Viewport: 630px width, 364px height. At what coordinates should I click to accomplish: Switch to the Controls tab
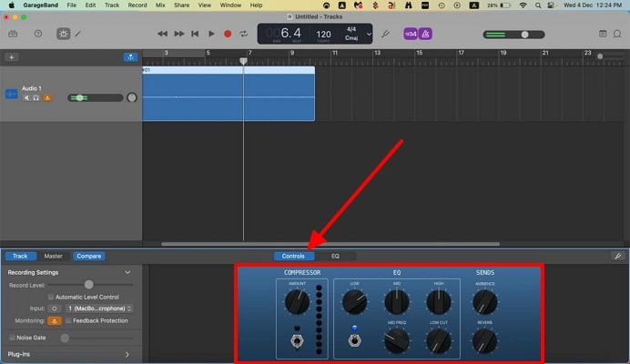point(293,256)
